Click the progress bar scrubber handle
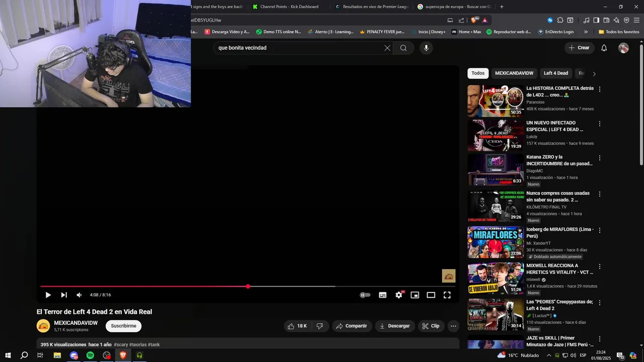 248,287
